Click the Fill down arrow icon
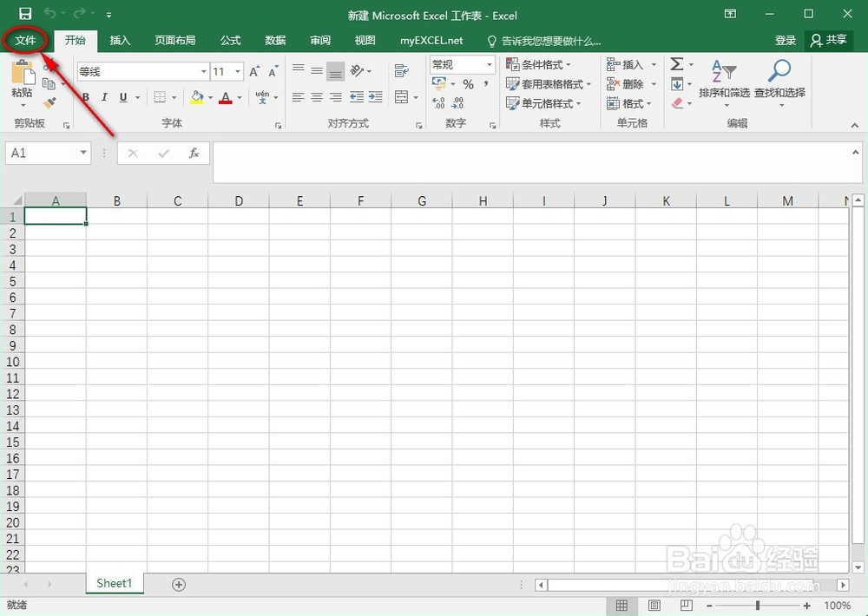This screenshot has width=868, height=616. click(676, 84)
